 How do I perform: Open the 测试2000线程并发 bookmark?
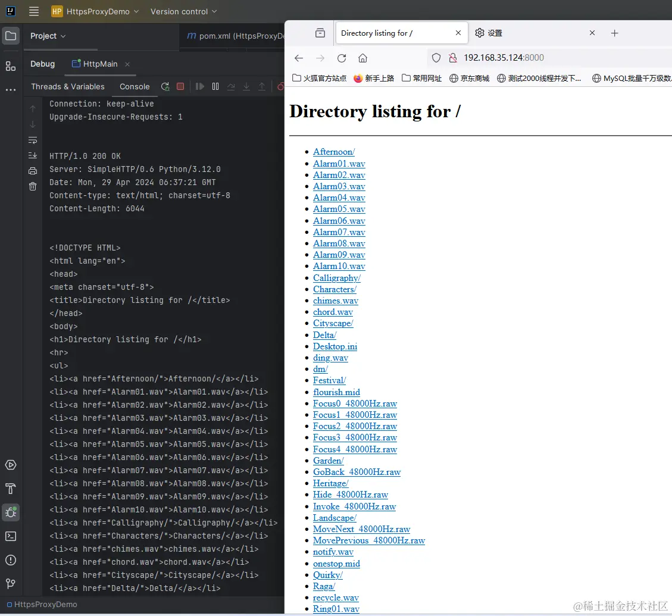[539, 78]
